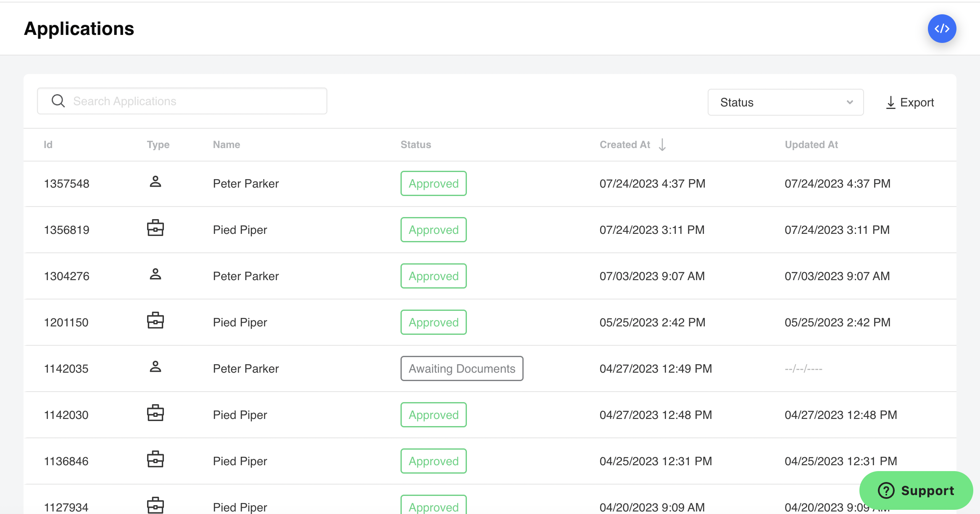Click created date 07/24/2023 4:37 PM

point(652,184)
